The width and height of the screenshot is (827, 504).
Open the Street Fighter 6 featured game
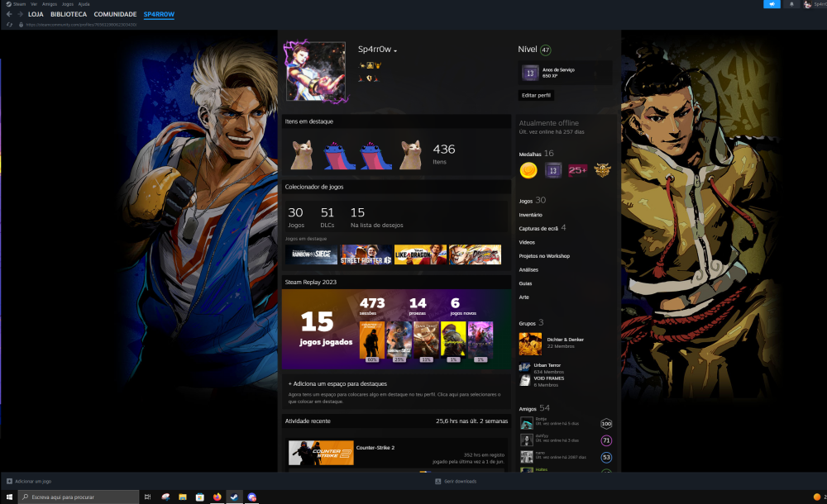click(366, 254)
